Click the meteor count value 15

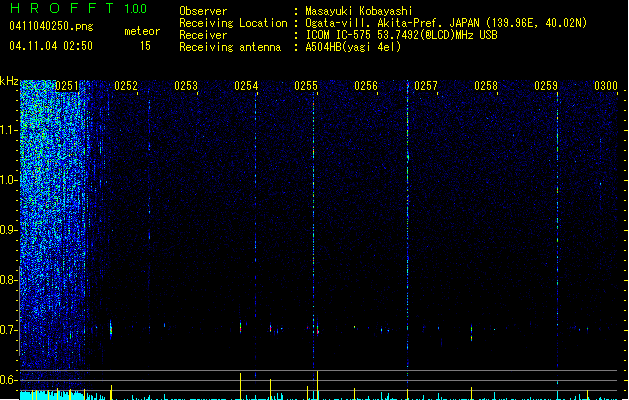(145, 46)
